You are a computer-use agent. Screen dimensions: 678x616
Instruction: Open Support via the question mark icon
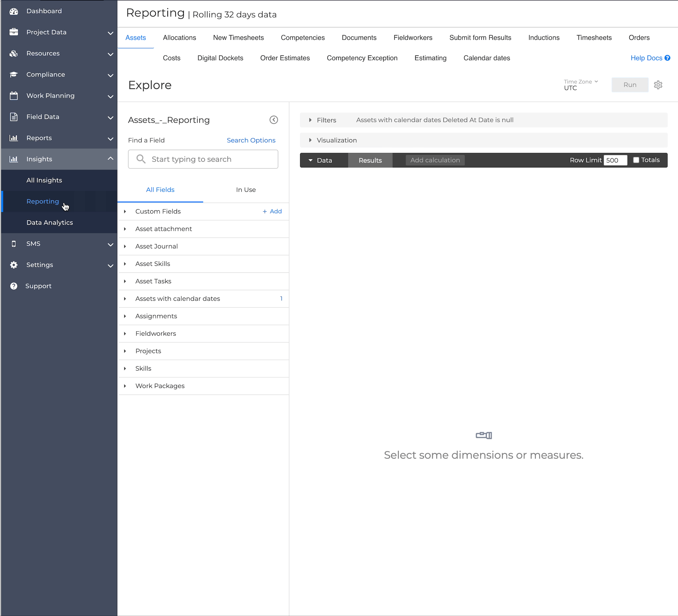[x=14, y=286]
